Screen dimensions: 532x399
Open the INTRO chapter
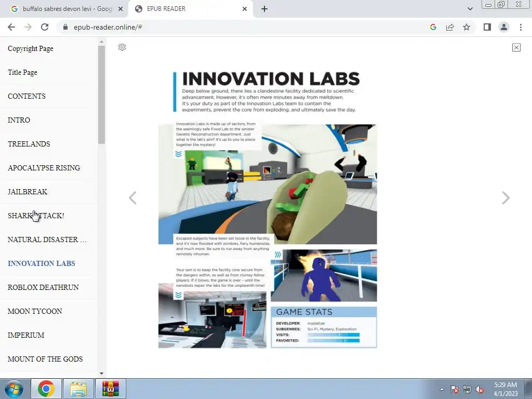pyautogui.click(x=19, y=120)
